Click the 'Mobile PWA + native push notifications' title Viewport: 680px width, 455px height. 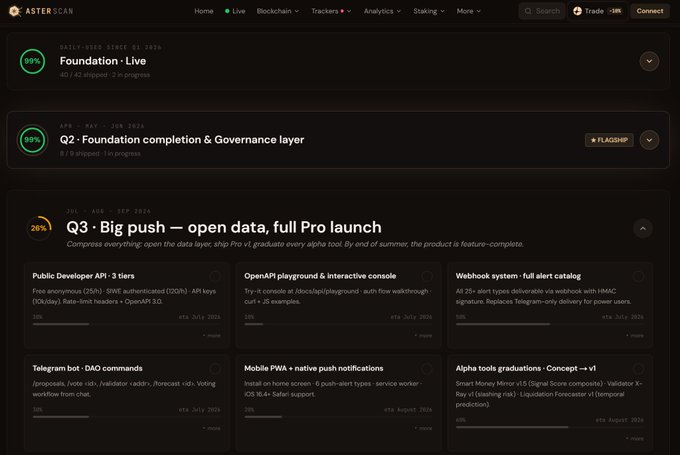[x=314, y=368]
